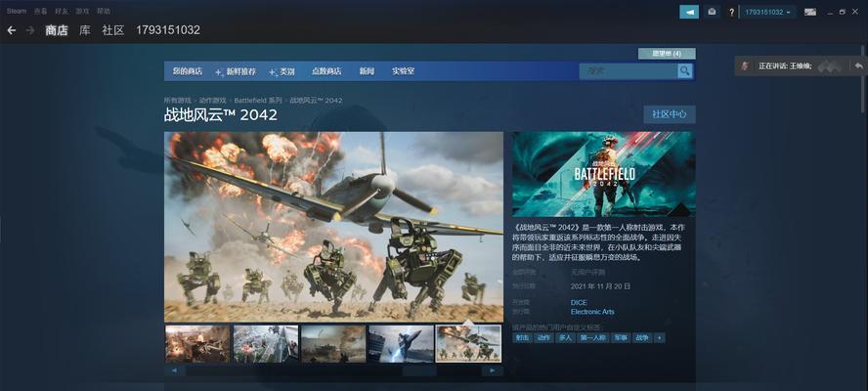Go back with the left arrow
Viewport: 868px width, 391px height.
click(11, 30)
